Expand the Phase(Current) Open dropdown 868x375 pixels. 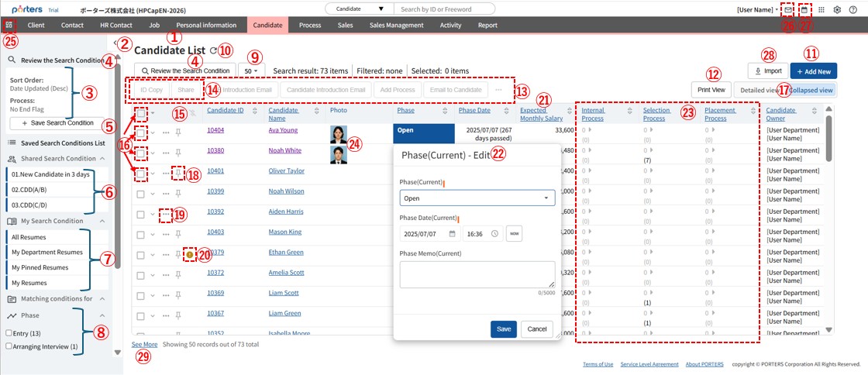477,198
